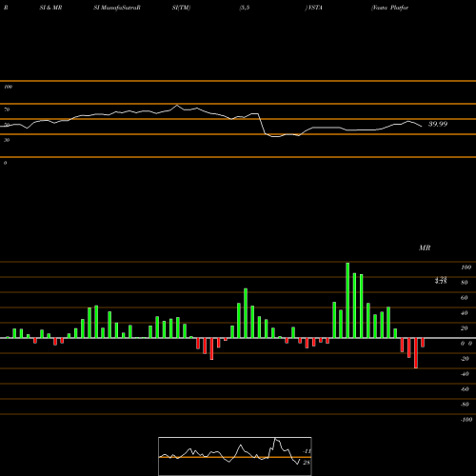This screenshot has width=476, height=476.
Task: Click the value 28 in mini chart
Action: click(x=307, y=463)
